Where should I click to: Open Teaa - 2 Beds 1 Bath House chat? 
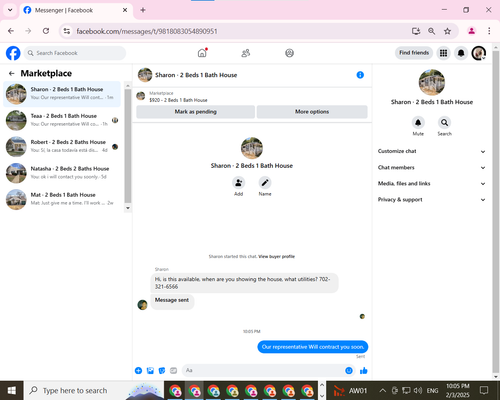click(x=62, y=120)
